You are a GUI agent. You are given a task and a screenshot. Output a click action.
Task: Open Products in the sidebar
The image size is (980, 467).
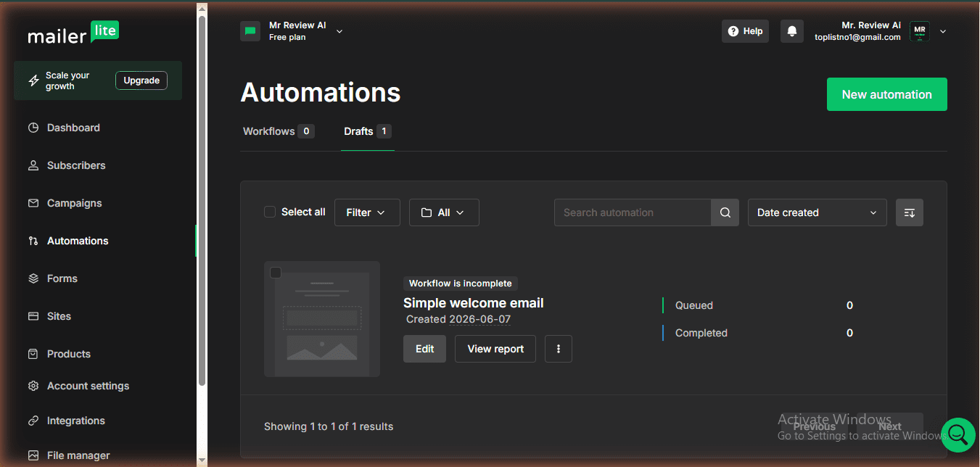click(x=69, y=354)
